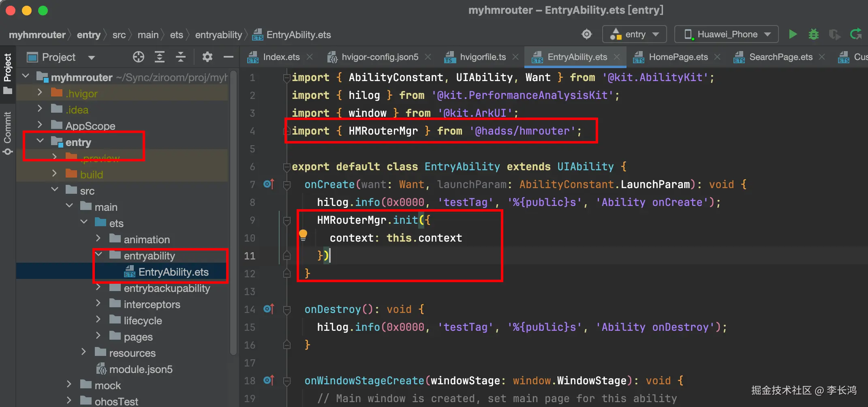This screenshot has height=407, width=868.
Task: Close the EntryAbility.ets tab
Action: (x=617, y=57)
